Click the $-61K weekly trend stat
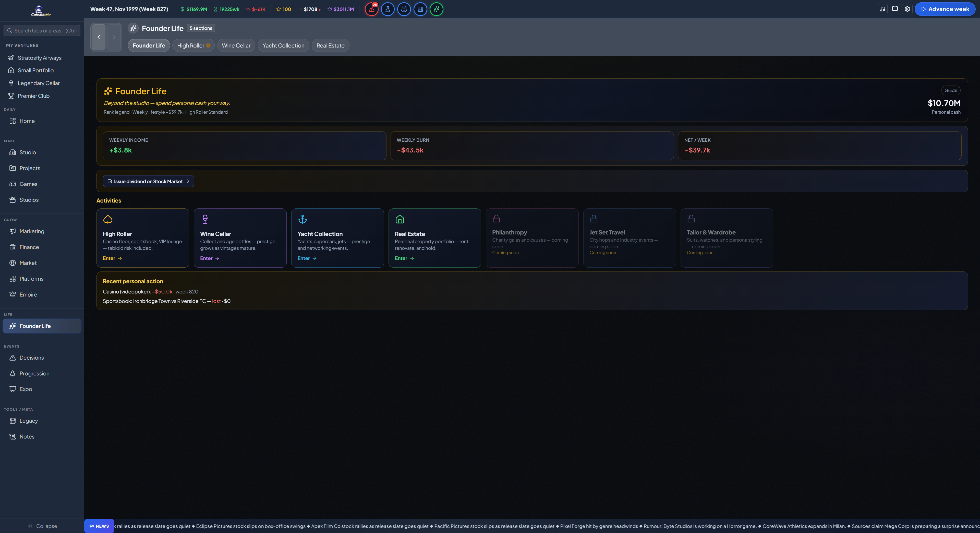This screenshot has height=533, width=980. pos(256,9)
